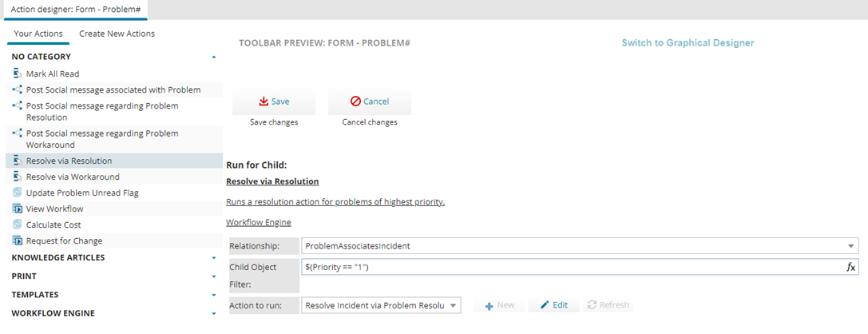Viewport: 868px width, 334px height.
Task: Open the Relationship dropdown
Action: 851,246
